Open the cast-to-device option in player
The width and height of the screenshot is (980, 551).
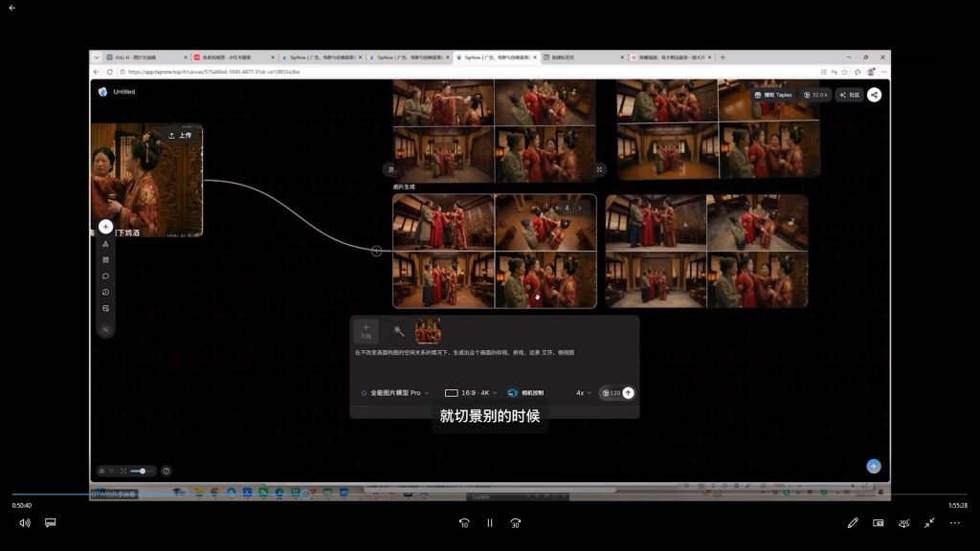[903, 523]
